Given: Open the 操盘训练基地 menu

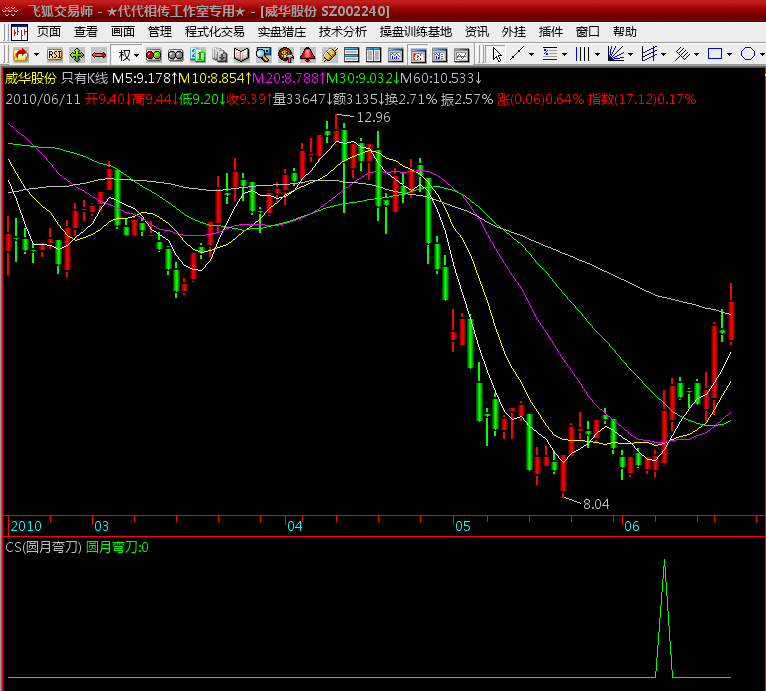Looking at the screenshot, I should coord(416,32).
